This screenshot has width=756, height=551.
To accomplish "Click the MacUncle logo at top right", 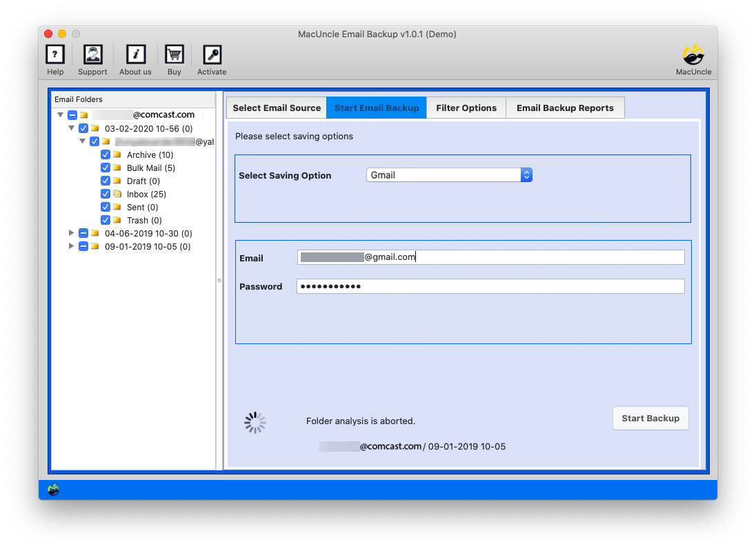I will click(693, 54).
